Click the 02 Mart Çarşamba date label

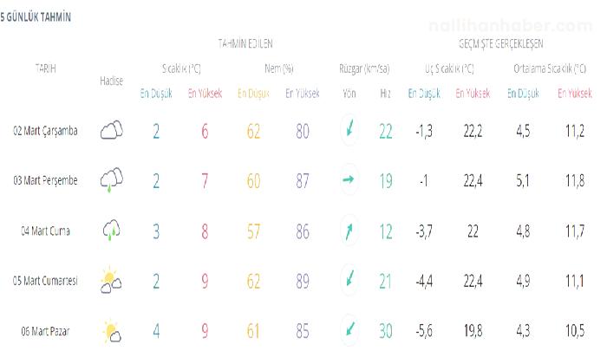click(45, 131)
